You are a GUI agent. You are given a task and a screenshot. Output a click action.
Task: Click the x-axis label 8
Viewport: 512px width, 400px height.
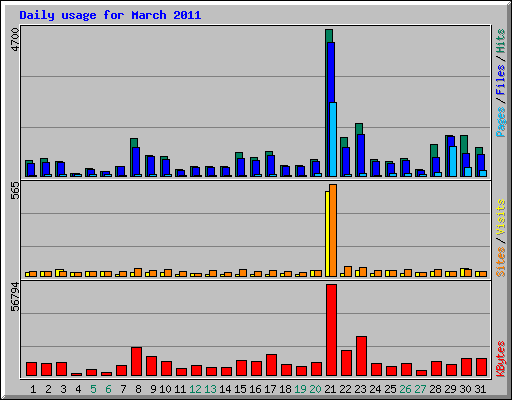[x=138, y=389]
